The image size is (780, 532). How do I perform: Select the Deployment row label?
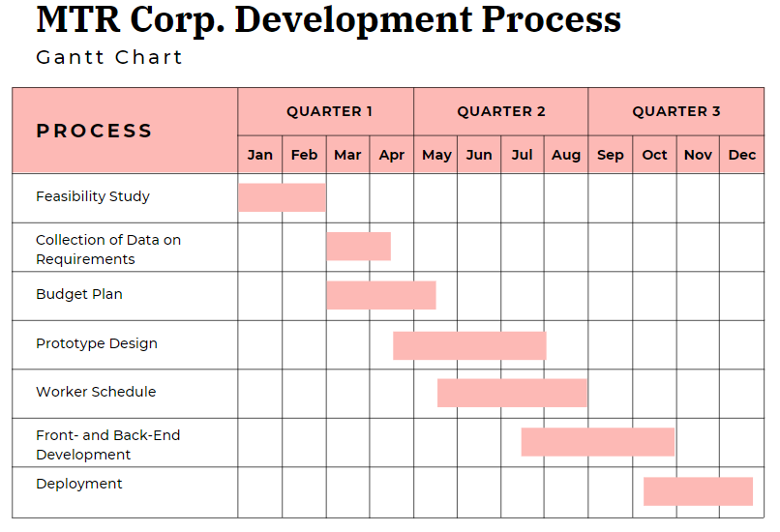(x=79, y=484)
